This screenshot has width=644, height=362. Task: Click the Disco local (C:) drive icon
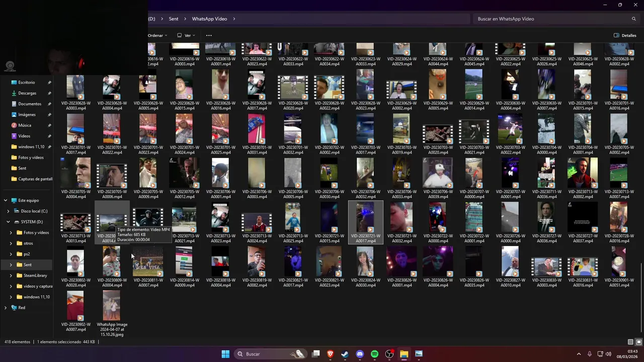[x=17, y=211]
